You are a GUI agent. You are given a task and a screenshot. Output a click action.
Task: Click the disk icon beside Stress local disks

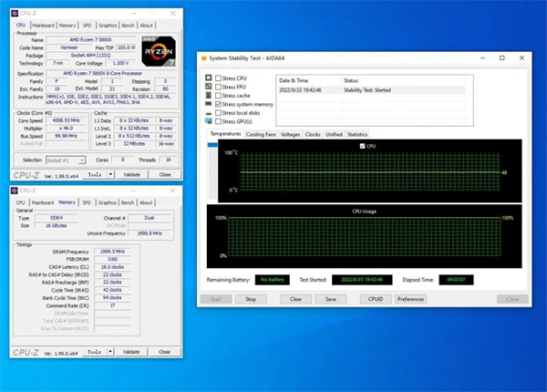[x=208, y=113]
